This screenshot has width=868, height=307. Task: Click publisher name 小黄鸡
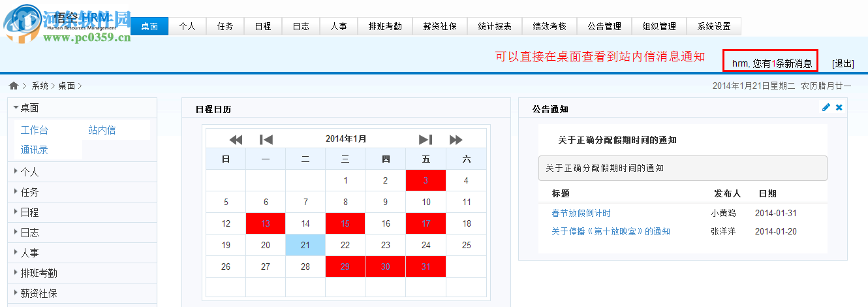723,213
